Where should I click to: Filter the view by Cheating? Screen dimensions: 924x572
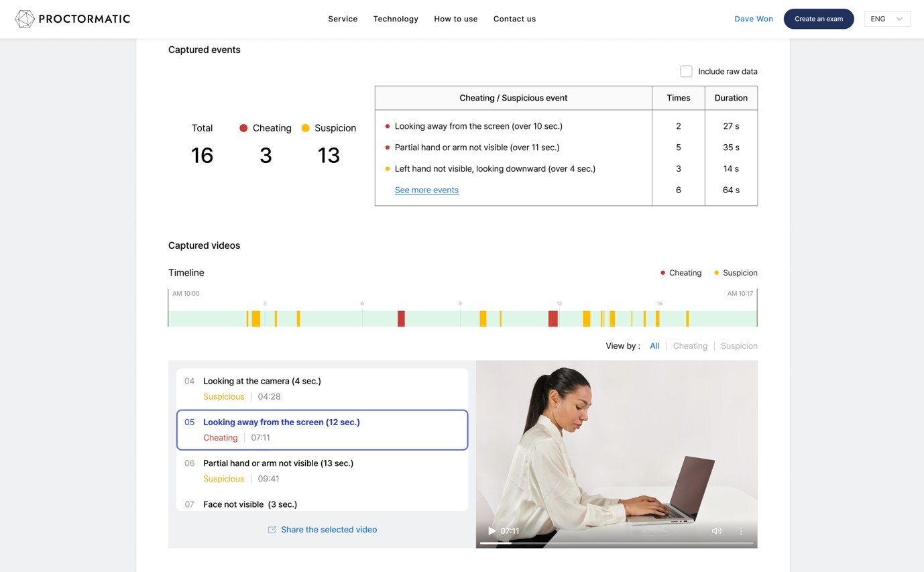(x=690, y=346)
